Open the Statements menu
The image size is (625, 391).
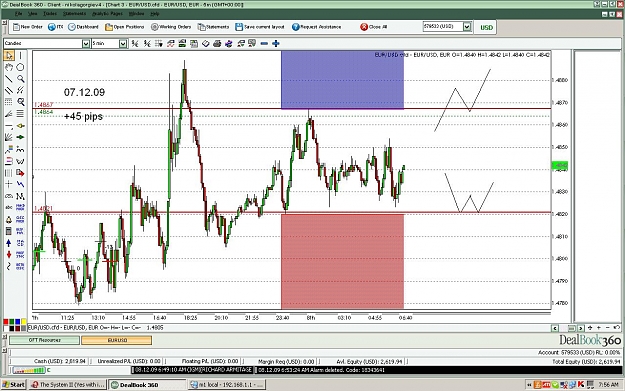tap(74, 14)
